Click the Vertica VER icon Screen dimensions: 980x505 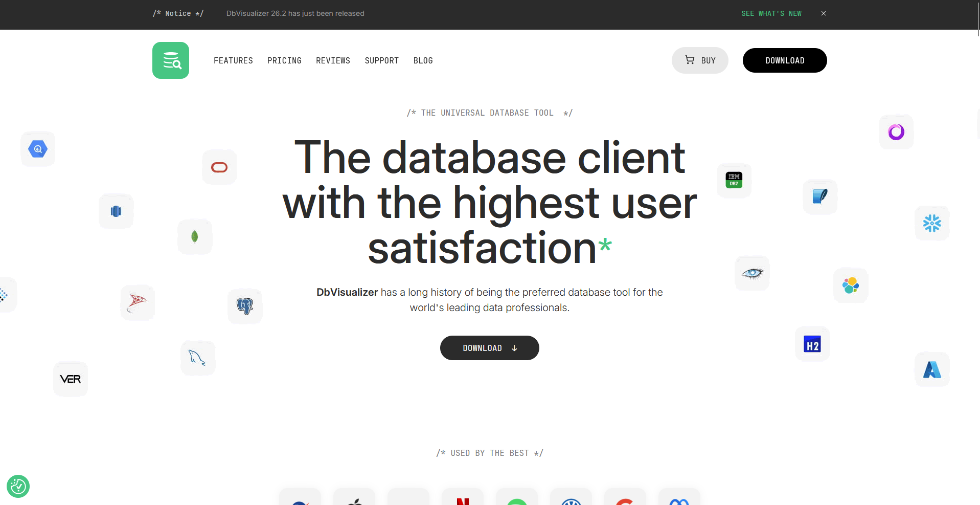click(71, 379)
